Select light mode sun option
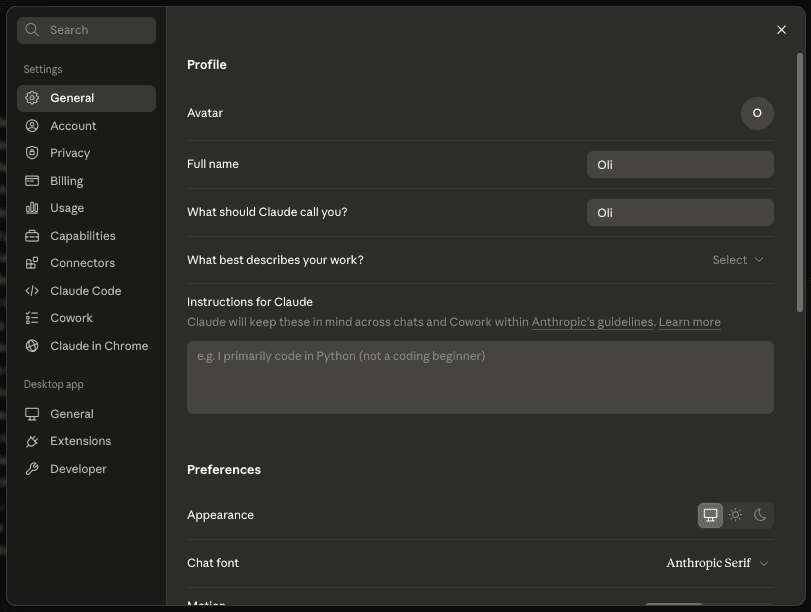Image resolution: width=811 pixels, height=612 pixels. (735, 515)
